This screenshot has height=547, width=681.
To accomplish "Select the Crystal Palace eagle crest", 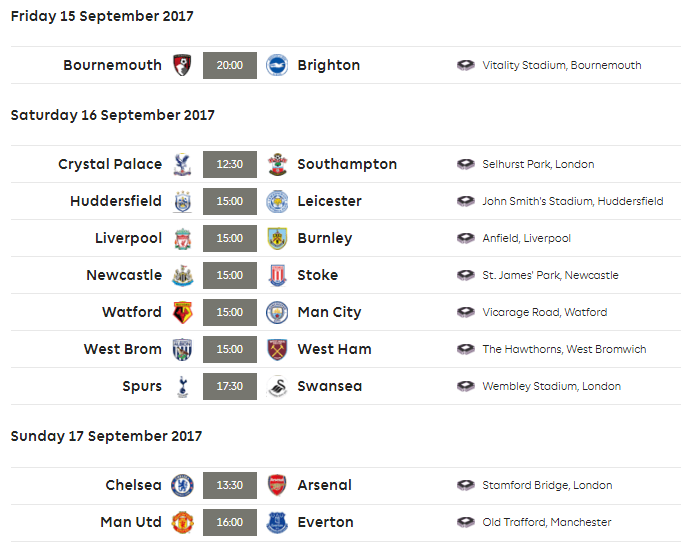I will click(x=182, y=164).
